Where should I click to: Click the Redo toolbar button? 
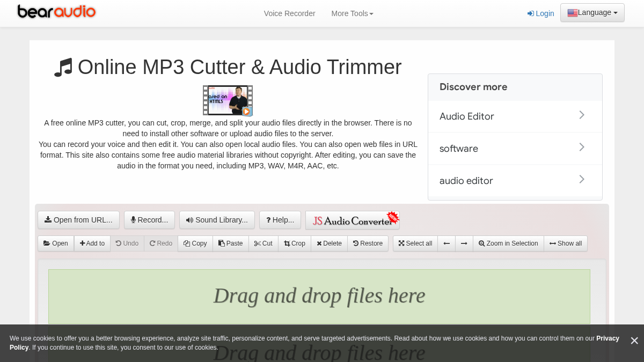pyautogui.click(x=161, y=243)
